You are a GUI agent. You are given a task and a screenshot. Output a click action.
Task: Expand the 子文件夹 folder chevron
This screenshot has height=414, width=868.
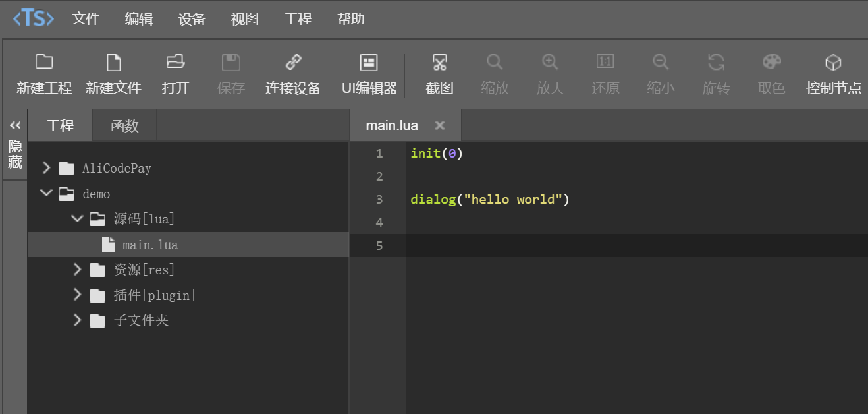tap(77, 320)
